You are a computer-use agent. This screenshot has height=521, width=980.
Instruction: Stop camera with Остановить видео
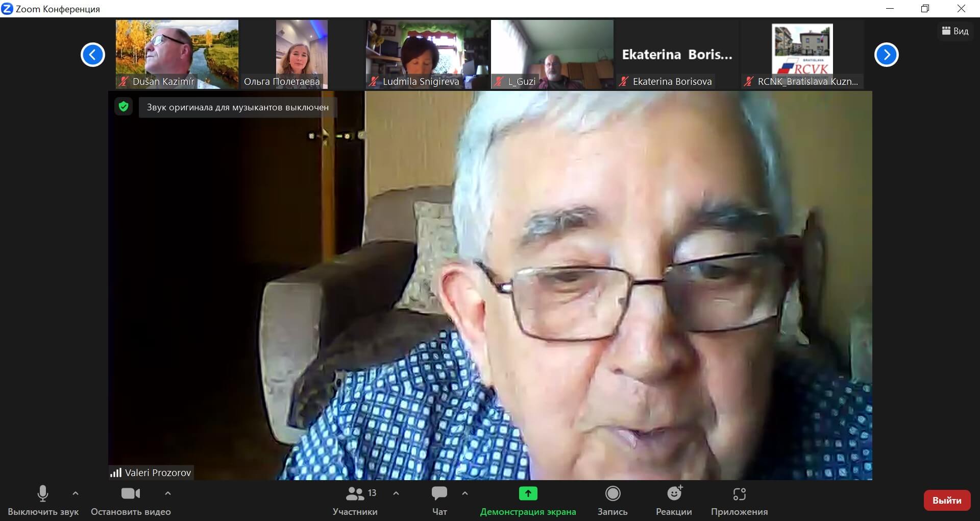click(x=131, y=501)
